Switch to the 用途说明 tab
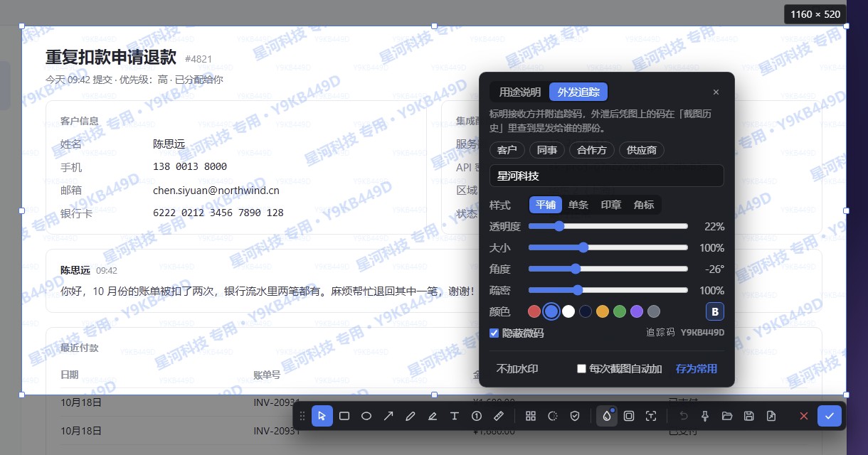 [519, 92]
